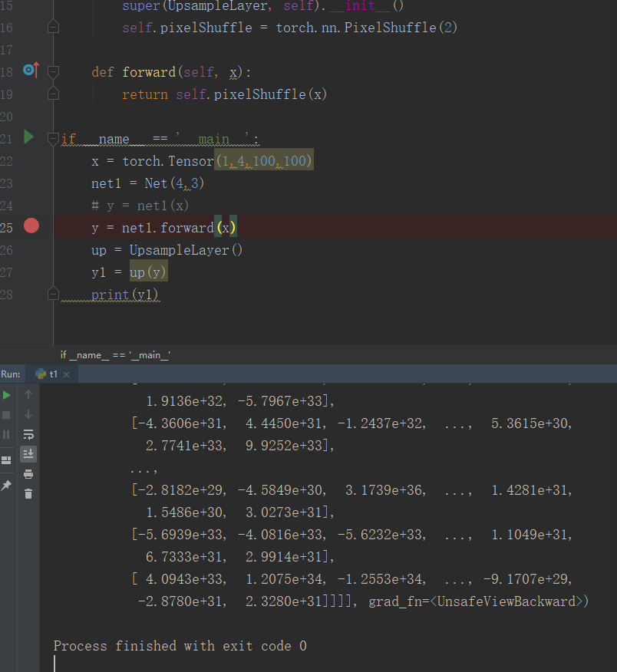The width and height of the screenshot is (617, 672).
Task: Collapse the if __name__ block fold marker on line 21
Action: pos(53,139)
